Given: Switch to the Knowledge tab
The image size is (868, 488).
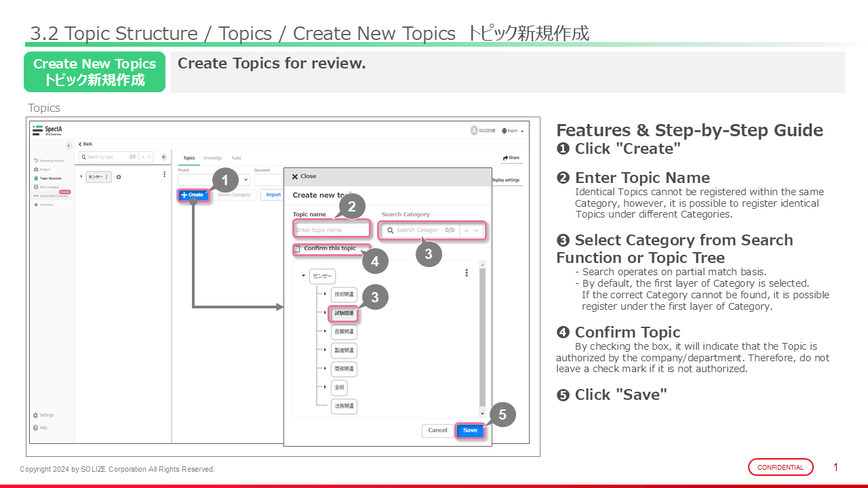Looking at the screenshot, I should pyautogui.click(x=213, y=158).
